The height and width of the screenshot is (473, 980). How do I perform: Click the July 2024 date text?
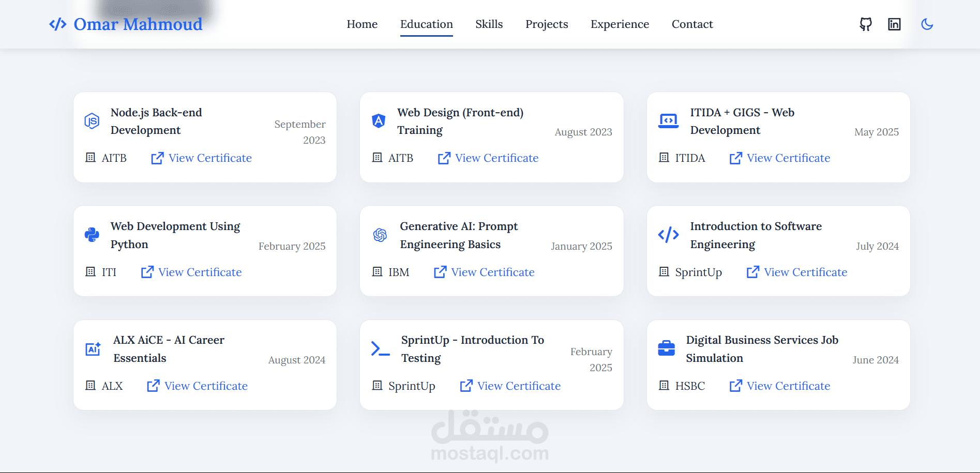877,246
